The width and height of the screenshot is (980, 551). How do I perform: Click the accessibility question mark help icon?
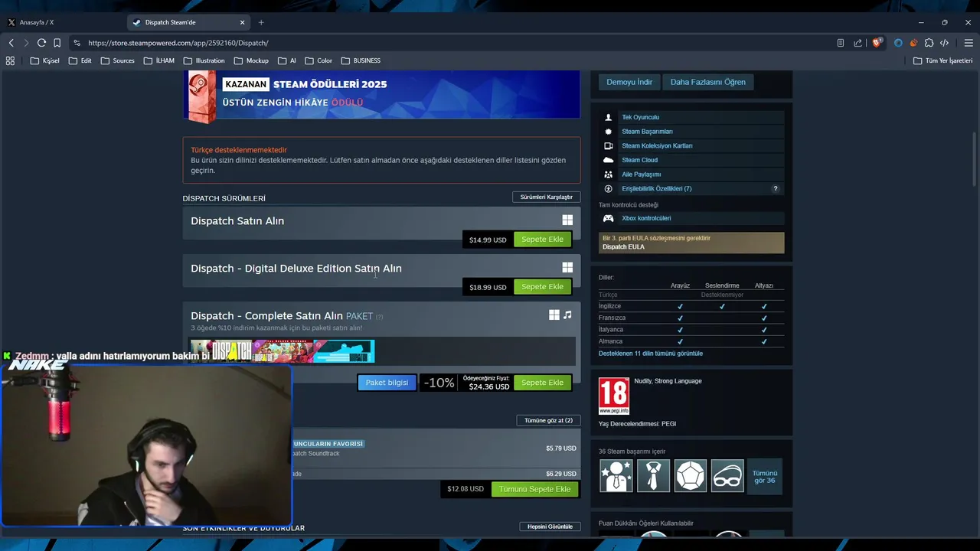[775, 188]
